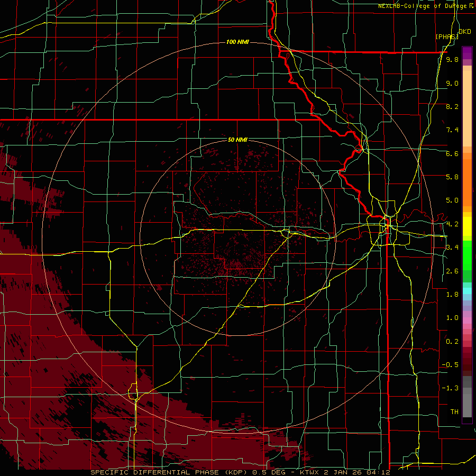
Task: Click the cyan segment of the color bar
Action: coord(467,291)
